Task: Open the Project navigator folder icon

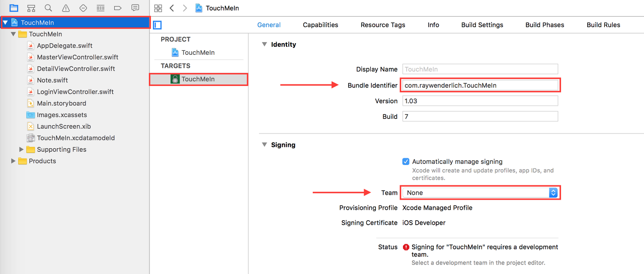Action: click(14, 8)
